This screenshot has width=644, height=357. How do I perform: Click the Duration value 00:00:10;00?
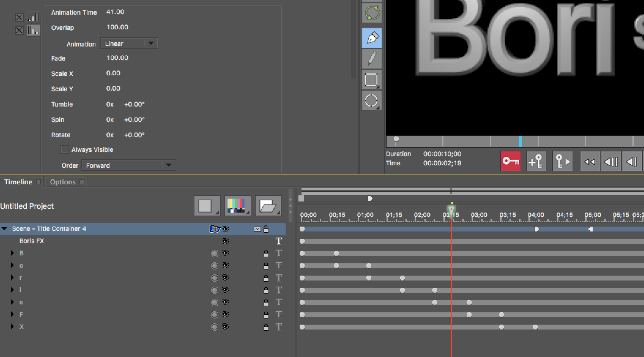(442, 154)
